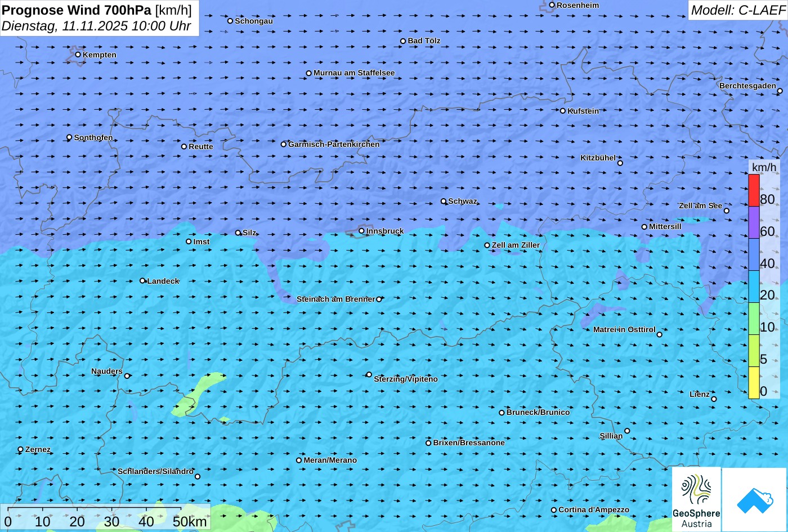This screenshot has height=532, width=788.
Task: Click the 'Silz' label
Action: pyautogui.click(x=249, y=233)
